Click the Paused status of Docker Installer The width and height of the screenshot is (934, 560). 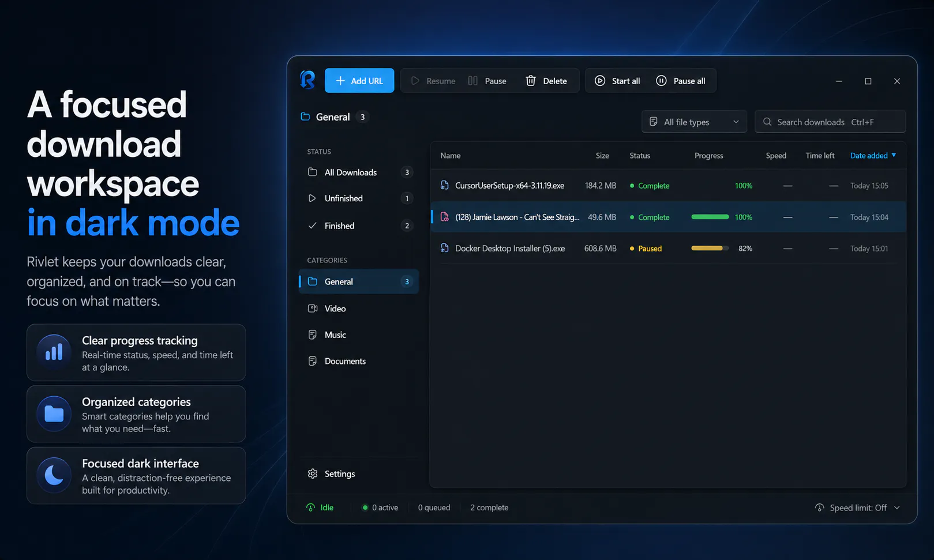point(646,249)
